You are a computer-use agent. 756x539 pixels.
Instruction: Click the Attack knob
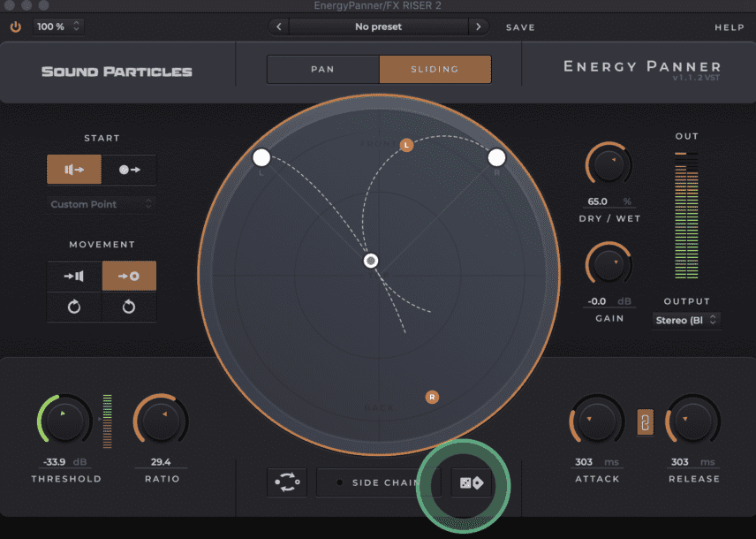point(597,421)
